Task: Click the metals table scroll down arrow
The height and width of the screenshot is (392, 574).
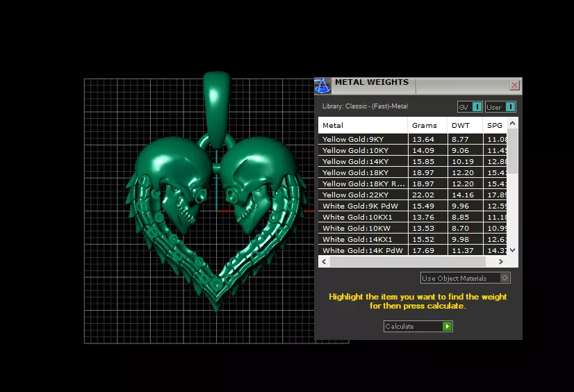Action: pos(513,250)
